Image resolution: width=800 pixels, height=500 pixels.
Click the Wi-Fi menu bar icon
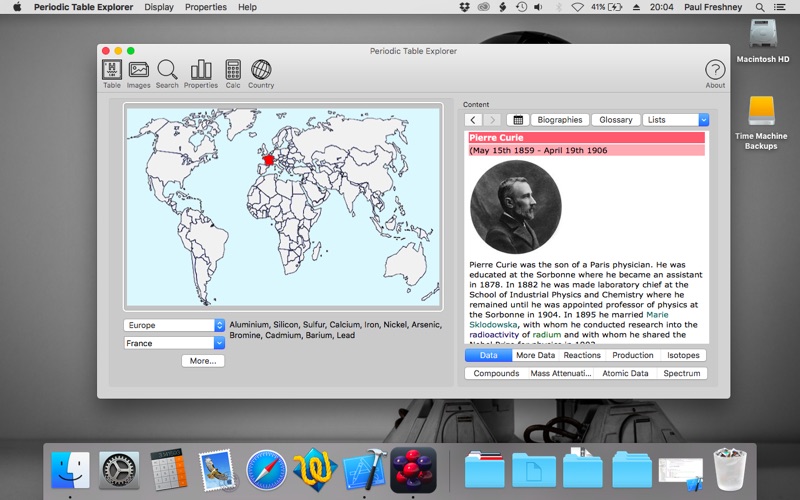click(x=577, y=7)
